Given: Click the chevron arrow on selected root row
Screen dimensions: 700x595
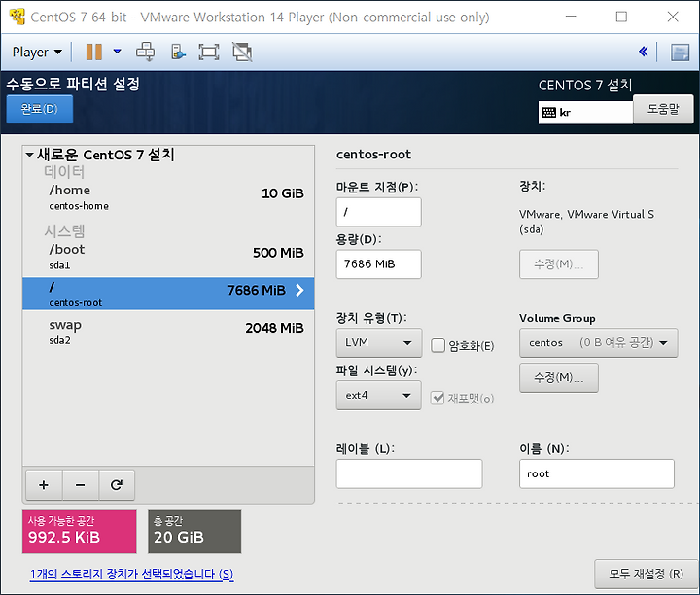Looking at the screenshot, I should (300, 290).
